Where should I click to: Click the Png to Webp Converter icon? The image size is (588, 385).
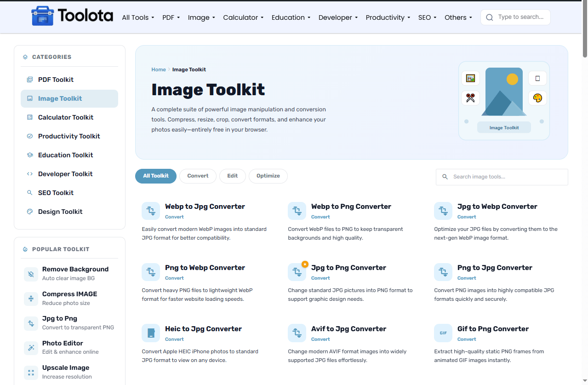pos(151,272)
